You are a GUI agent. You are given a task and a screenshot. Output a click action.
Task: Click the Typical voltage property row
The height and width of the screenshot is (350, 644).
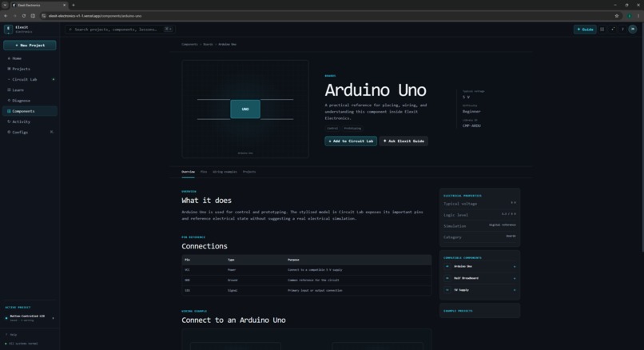pyautogui.click(x=479, y=203)
